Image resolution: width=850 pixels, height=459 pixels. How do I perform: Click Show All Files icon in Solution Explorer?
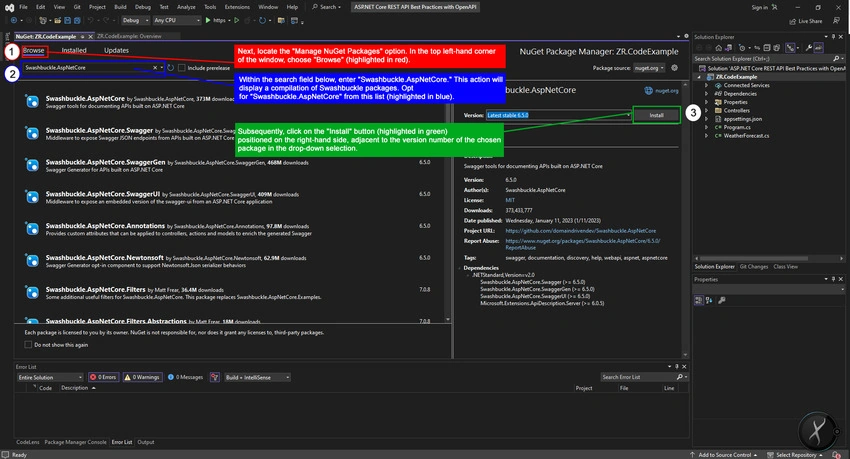(x=776, y=48)
